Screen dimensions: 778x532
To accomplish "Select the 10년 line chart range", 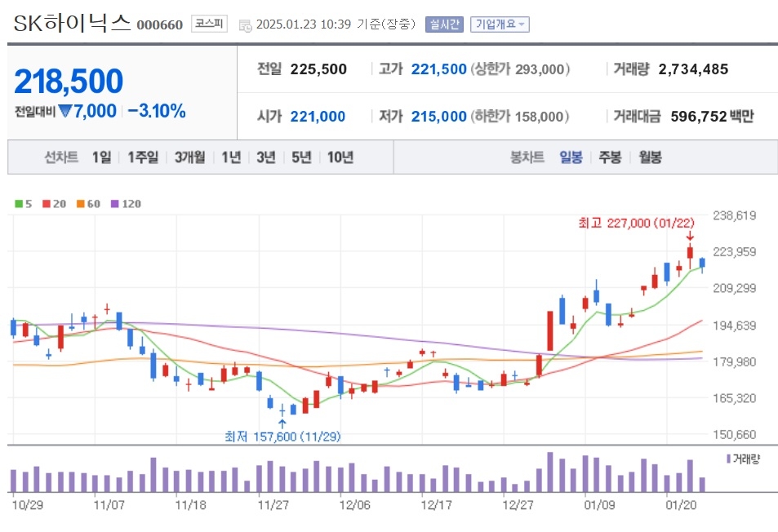I will 340,157.
